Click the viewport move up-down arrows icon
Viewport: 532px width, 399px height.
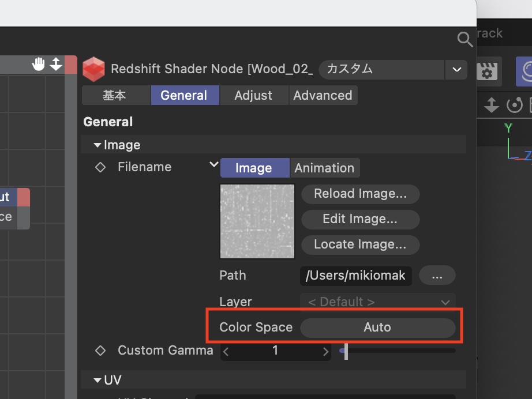(x=491, y=105)
